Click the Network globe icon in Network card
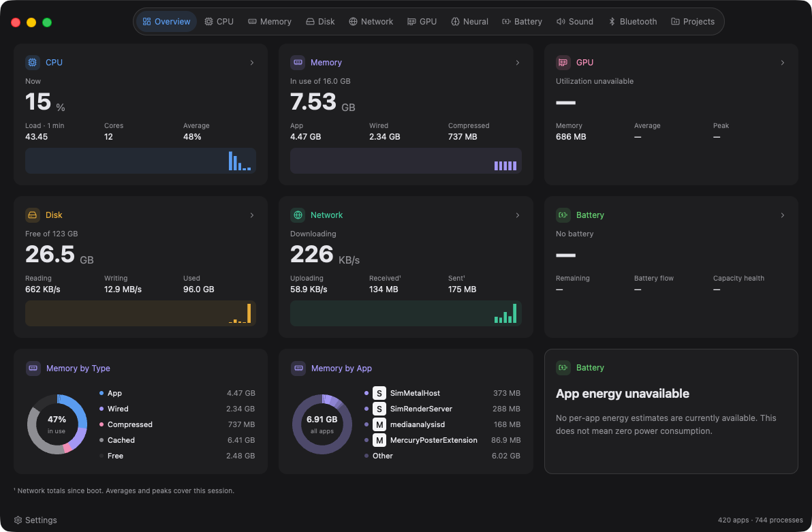 (298, 215)
